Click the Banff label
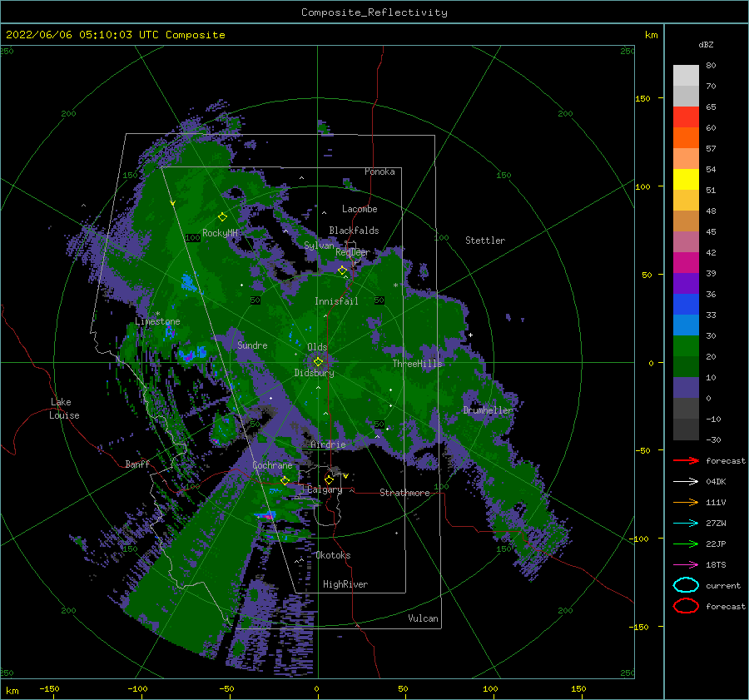The height and width of the screenshot is (700, 749). 137,464
